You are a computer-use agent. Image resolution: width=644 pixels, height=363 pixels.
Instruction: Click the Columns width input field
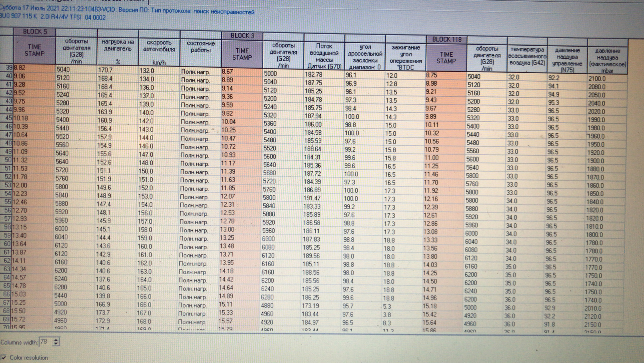coord(45,342)
